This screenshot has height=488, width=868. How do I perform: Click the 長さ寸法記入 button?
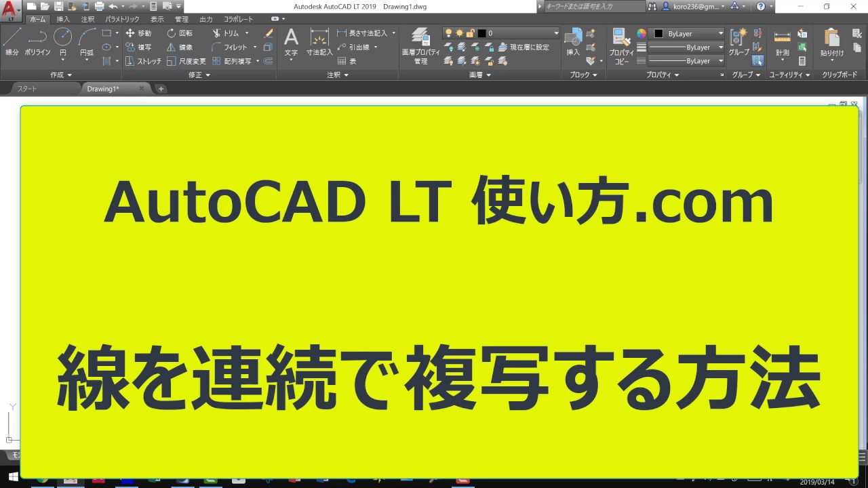coord(362,33)
